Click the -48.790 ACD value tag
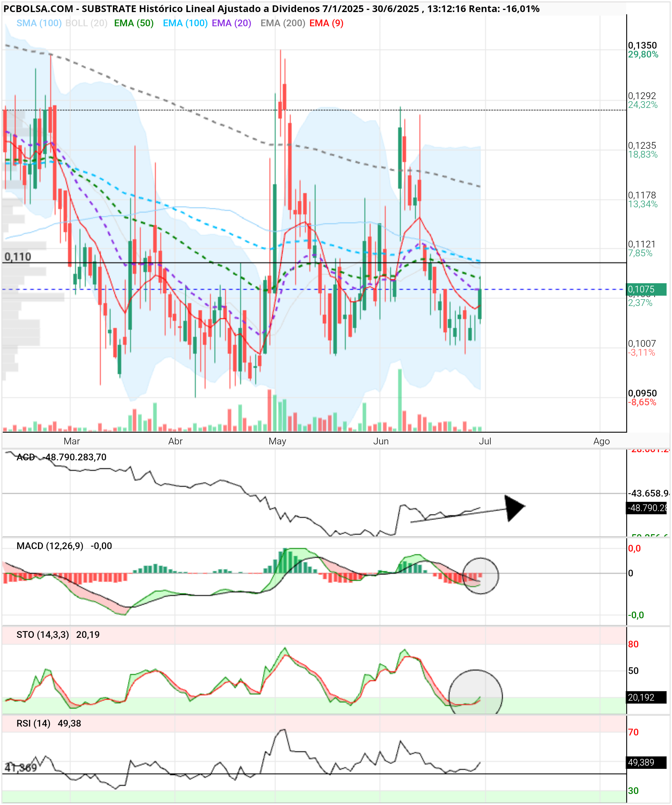 647,508
